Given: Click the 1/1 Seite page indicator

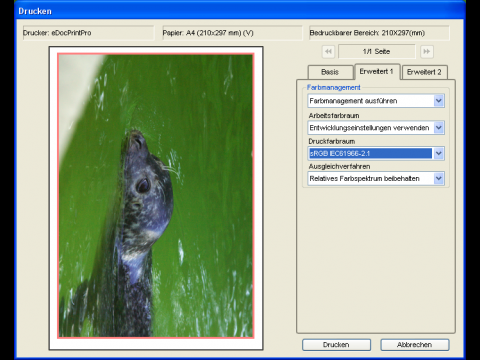Looking at the screenshot, I should click(377, 51).
